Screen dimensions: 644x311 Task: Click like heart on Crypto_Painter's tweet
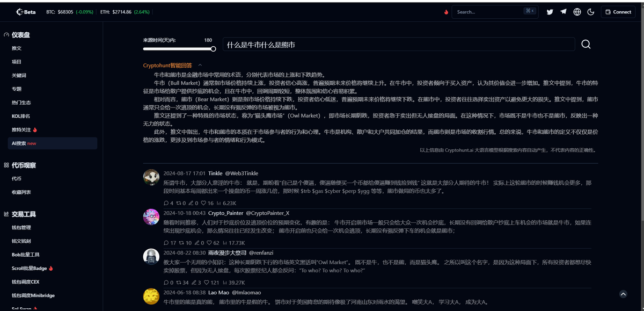(210, 243)
